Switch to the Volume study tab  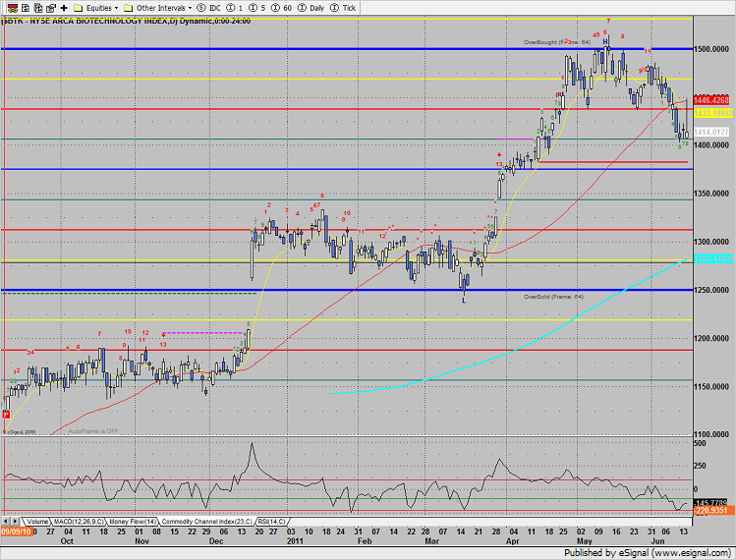tap(37, 522)
